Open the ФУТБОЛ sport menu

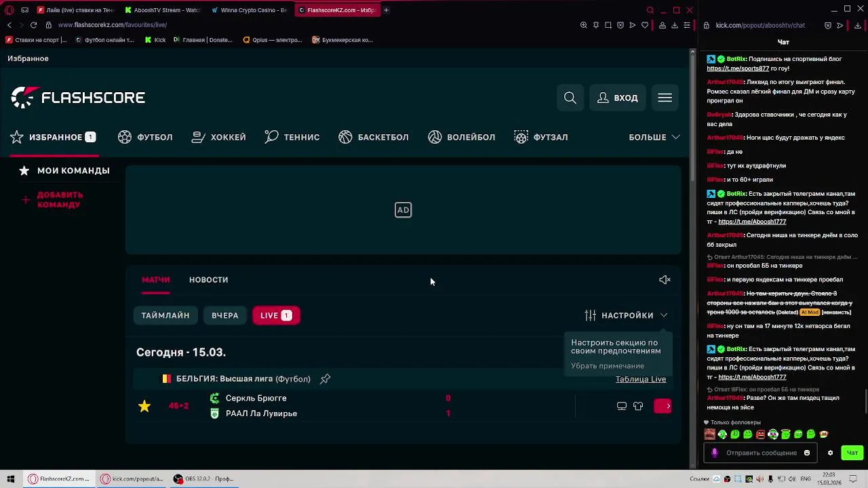145,137
